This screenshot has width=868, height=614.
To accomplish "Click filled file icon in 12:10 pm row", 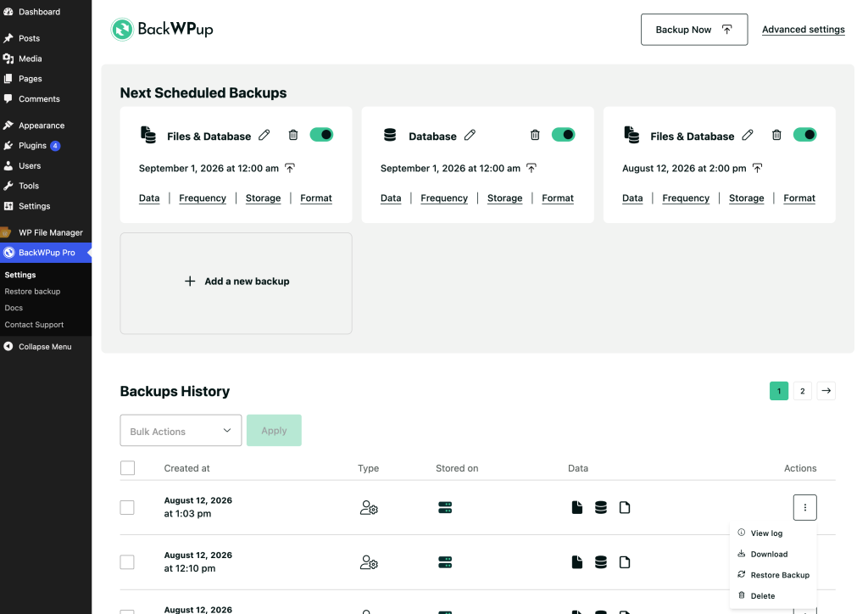I will pos(576,562).
